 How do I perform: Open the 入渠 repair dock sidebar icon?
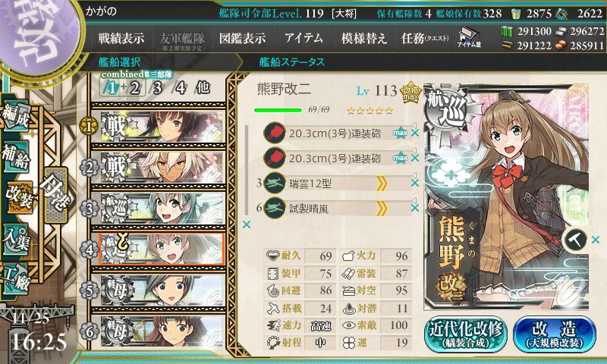16,240
